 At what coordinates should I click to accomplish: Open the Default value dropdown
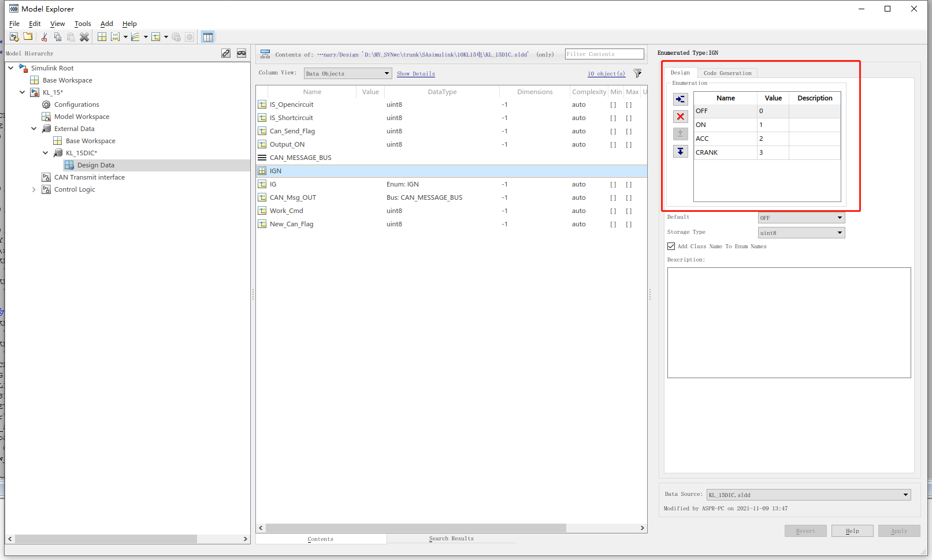tap(801, 218)
